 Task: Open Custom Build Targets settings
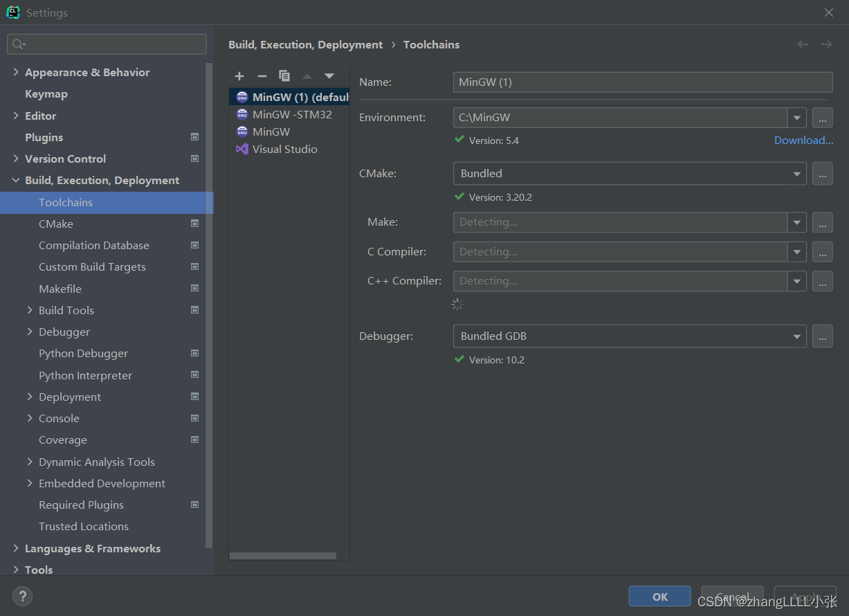92,266
